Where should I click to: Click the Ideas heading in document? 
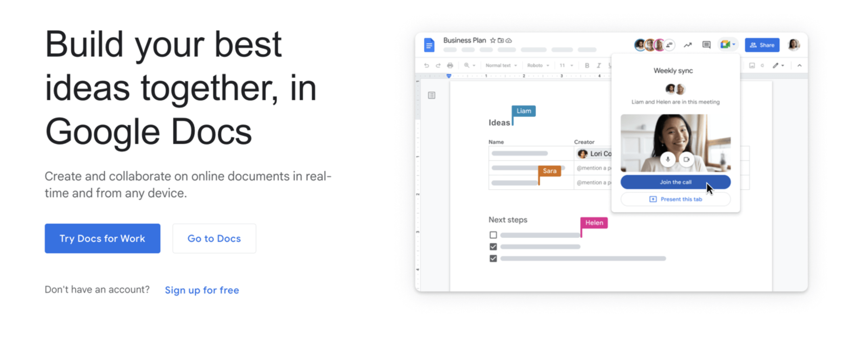click(x=499, y=123)
